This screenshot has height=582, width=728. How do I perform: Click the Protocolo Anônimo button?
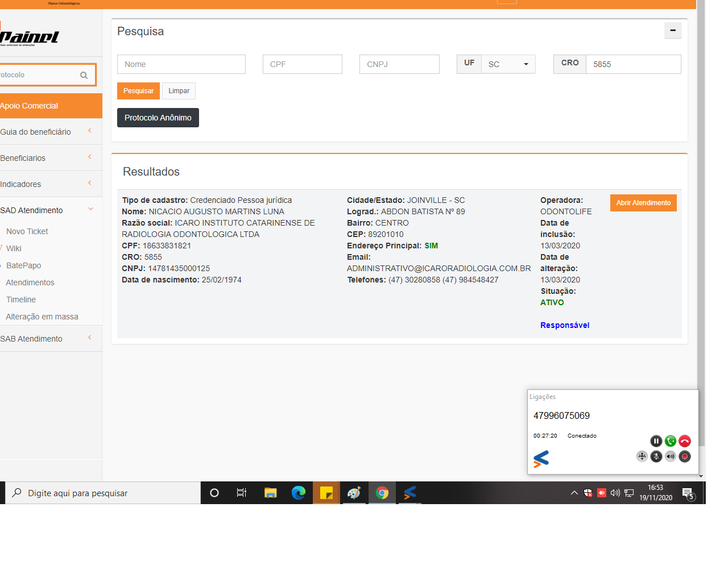(158, 118)
